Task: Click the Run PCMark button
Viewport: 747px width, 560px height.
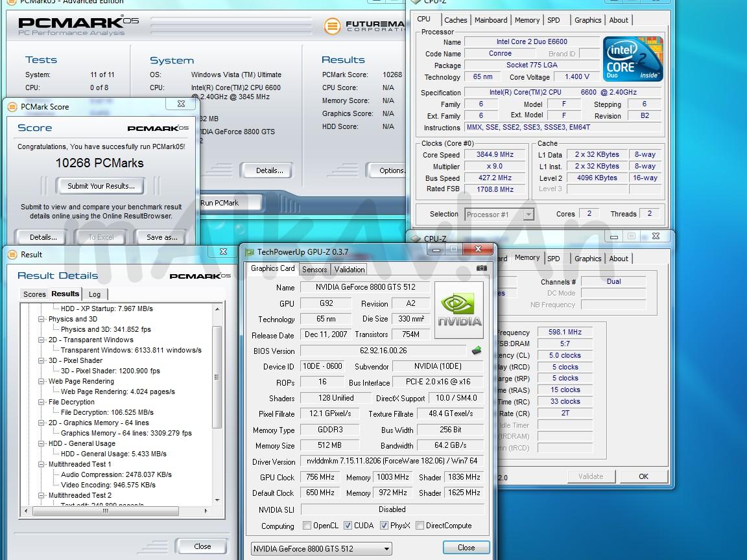Action: click(x=231, y=203)
